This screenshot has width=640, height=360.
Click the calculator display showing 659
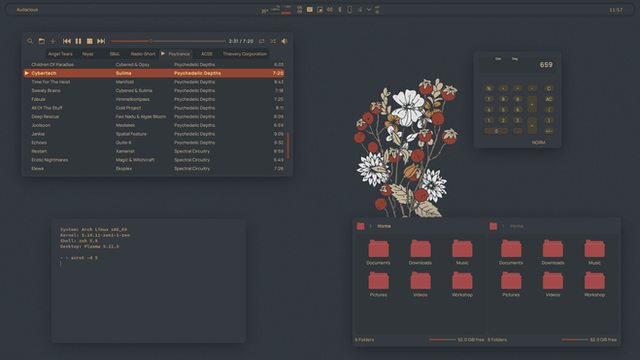(517, 64)
